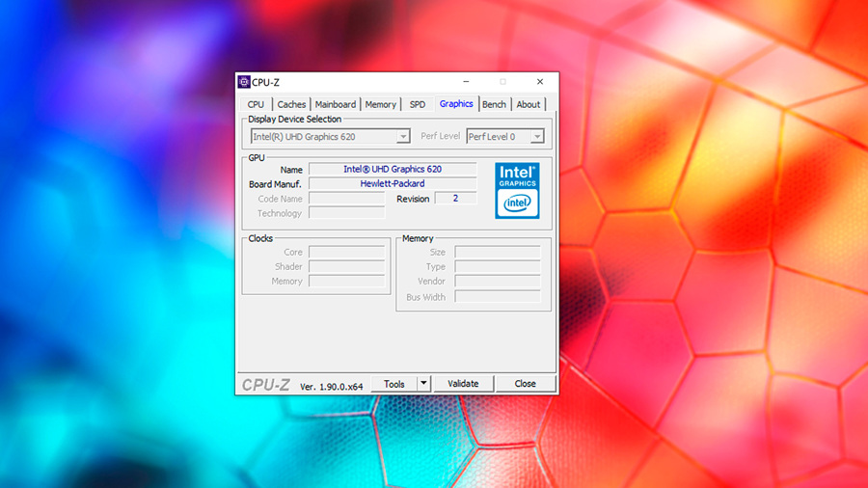Open the About tab
Viewport: 868px width, 488px height.
pyautogui.click(x=529, y=104)
